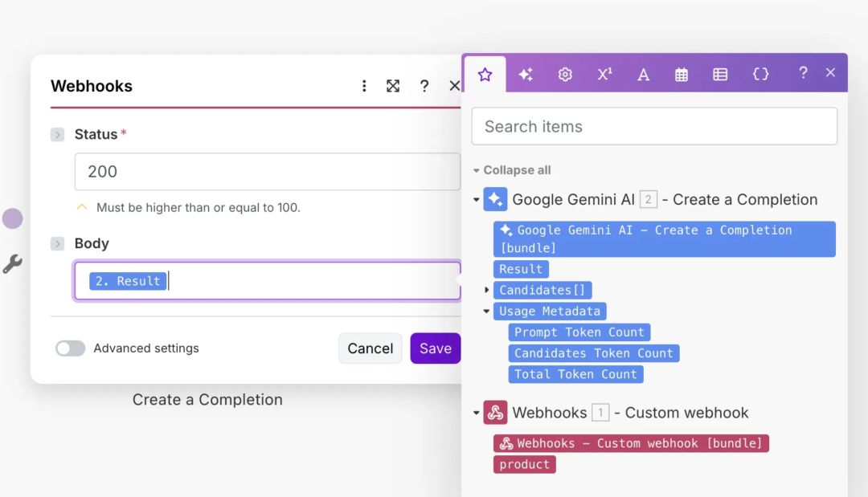868x497 pixels.
Task: Click the expand-to-fullscreen icon in Webhooks header
Action: 393,86
